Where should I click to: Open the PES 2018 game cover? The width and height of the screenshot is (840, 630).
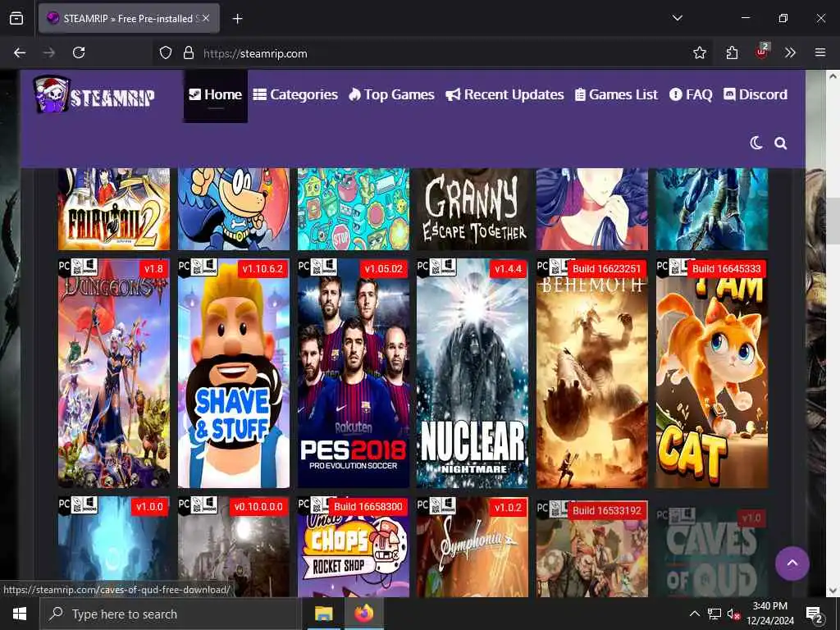(353, 373)
